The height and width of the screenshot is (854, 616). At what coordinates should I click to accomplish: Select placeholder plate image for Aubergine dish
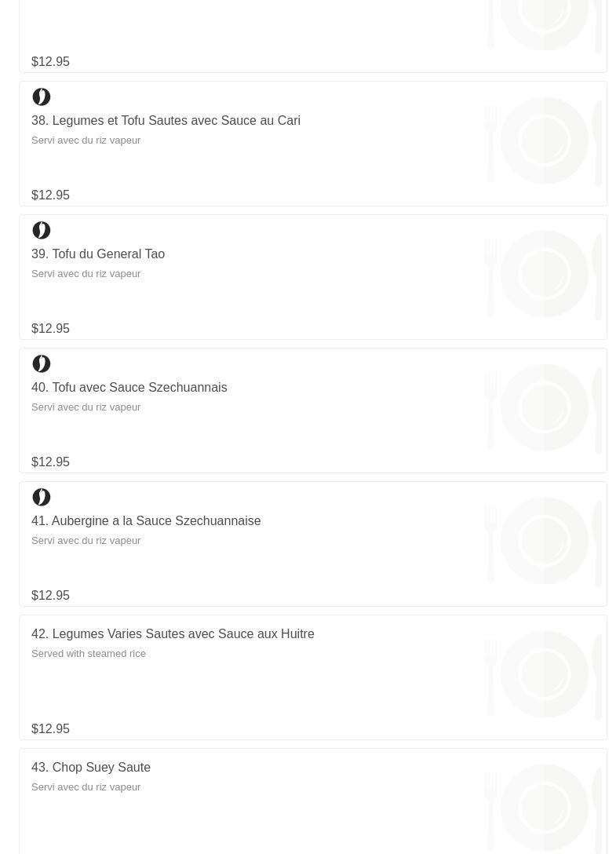[544, 541]
